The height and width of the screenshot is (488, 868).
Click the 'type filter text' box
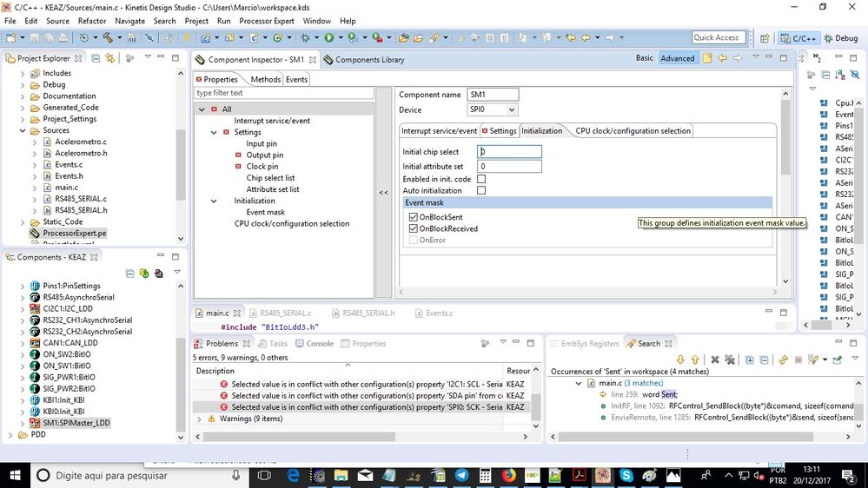(283, 93)
